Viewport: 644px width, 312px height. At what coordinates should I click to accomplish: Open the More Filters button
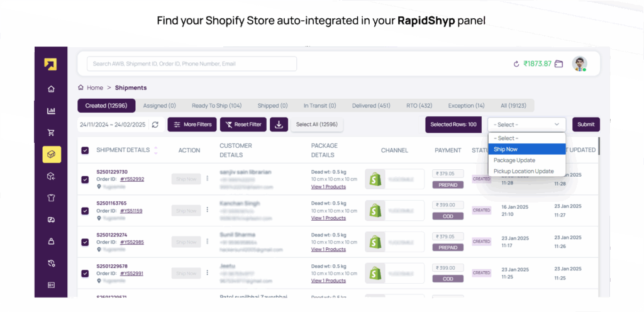tap(192, 125)
